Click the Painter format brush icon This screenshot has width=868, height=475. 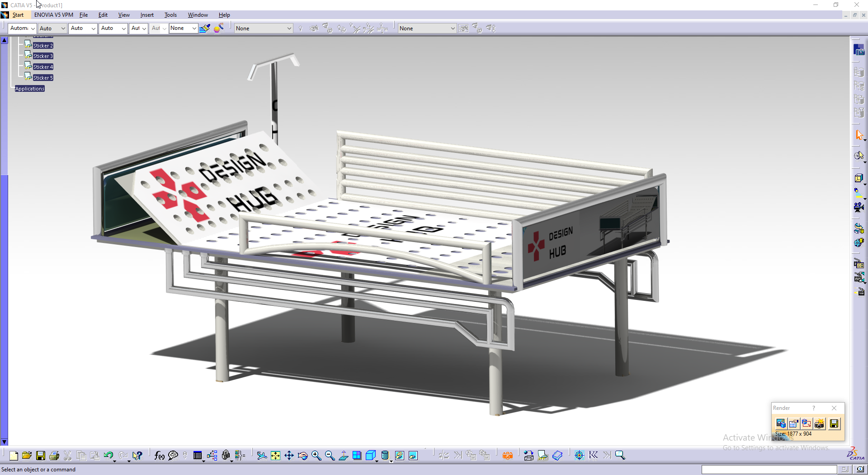point(205,28)
